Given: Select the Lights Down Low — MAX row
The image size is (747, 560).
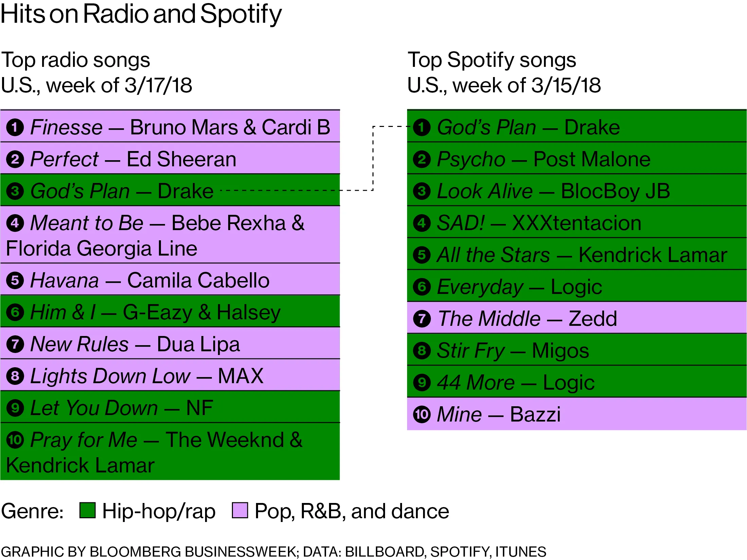Looking at the screenshot, I should point(170,376).
